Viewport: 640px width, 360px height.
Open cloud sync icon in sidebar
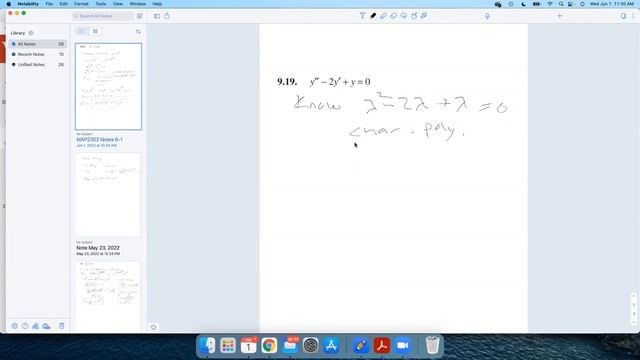point(46,326)
